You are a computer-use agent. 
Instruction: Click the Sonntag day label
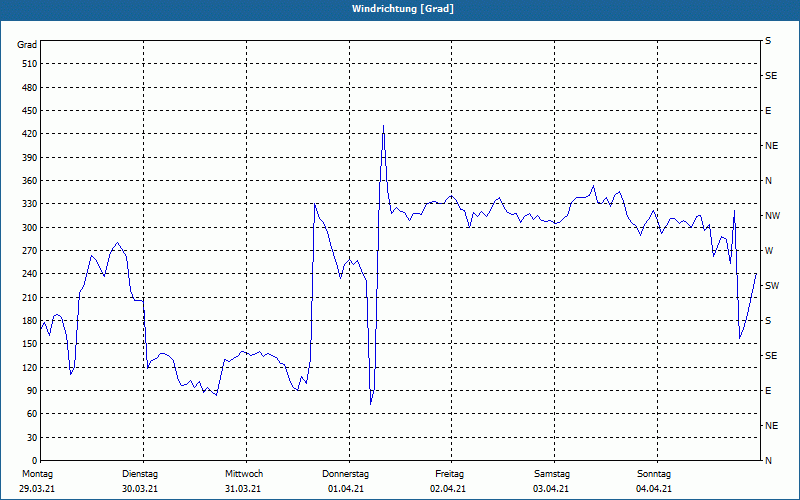[654, 474]
